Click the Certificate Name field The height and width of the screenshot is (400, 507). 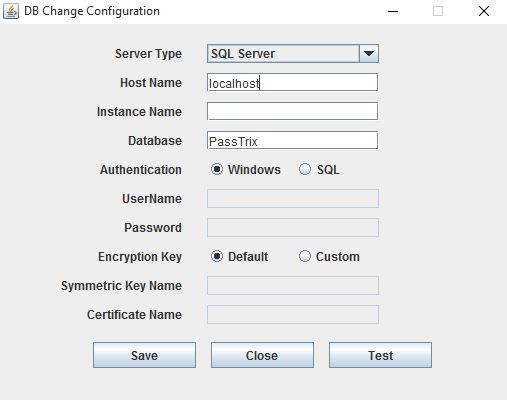click(293, 314)
